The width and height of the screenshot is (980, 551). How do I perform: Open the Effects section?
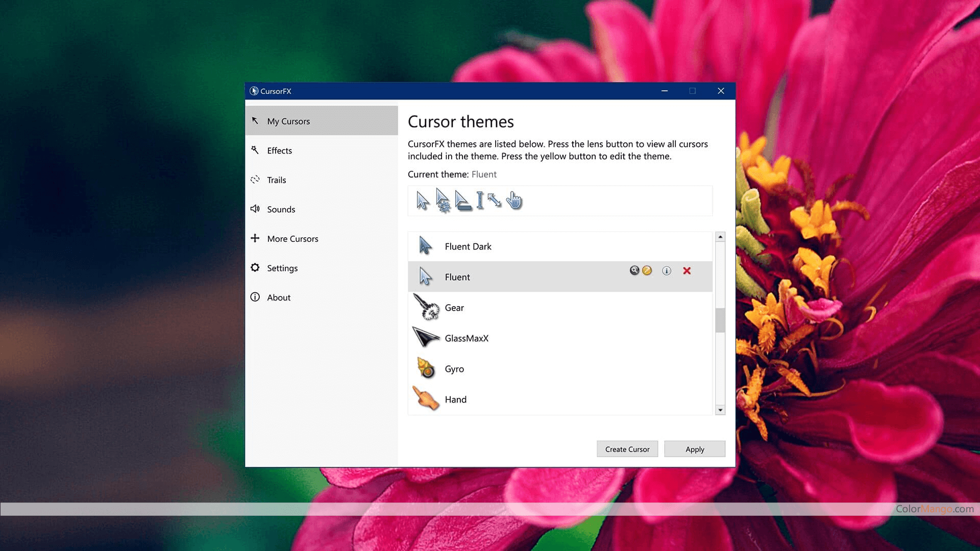pyautogui.click(x=322, y=151)
